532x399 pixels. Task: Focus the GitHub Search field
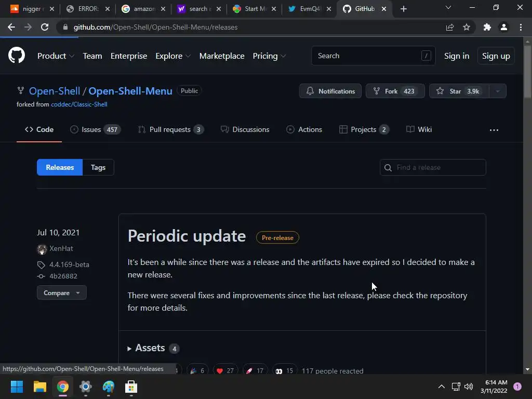tap(373, 56)
